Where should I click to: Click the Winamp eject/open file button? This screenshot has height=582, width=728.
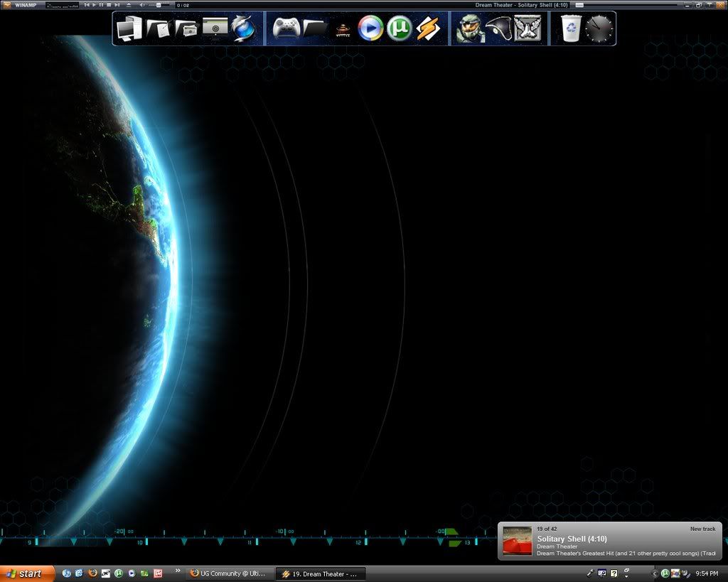coord(129,5)
